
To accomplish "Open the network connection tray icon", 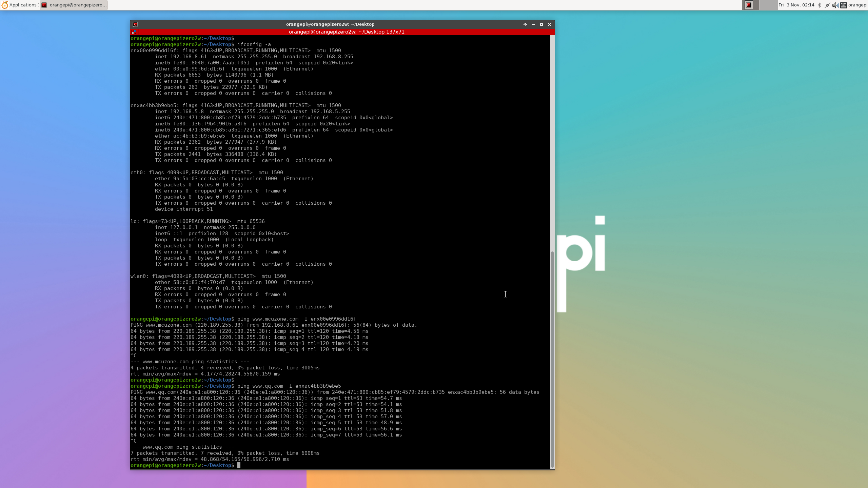I will click(x=827, y=5).
